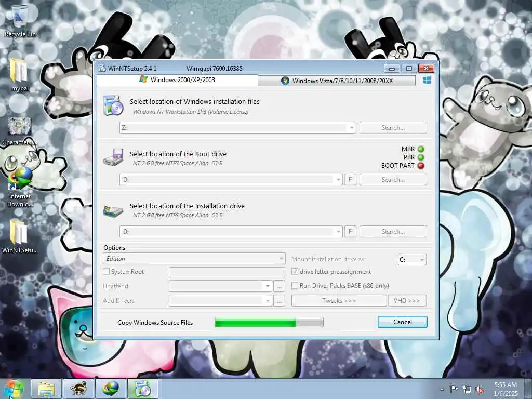The width and height of the screenshot is (532, 399).
Task: Click the Windows logo icon beside tabs
Action: coord(427,81)
